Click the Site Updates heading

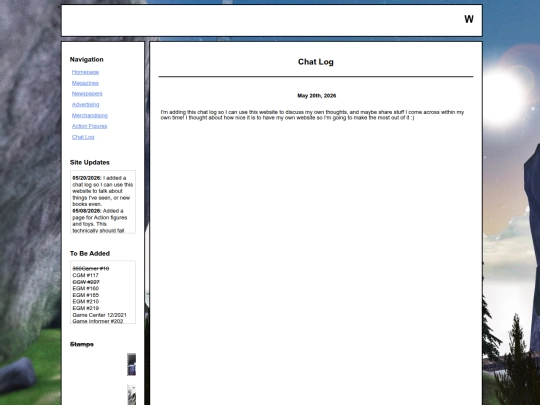[x=90, y=163]
